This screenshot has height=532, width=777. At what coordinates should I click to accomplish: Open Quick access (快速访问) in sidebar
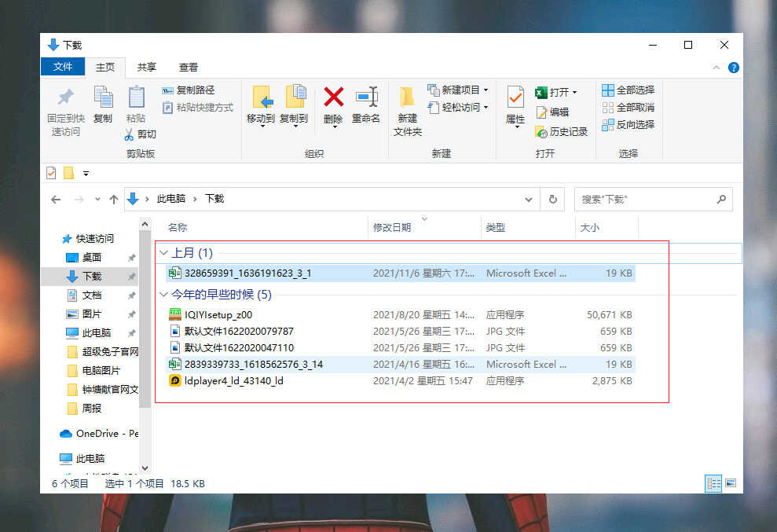[88, 239]
